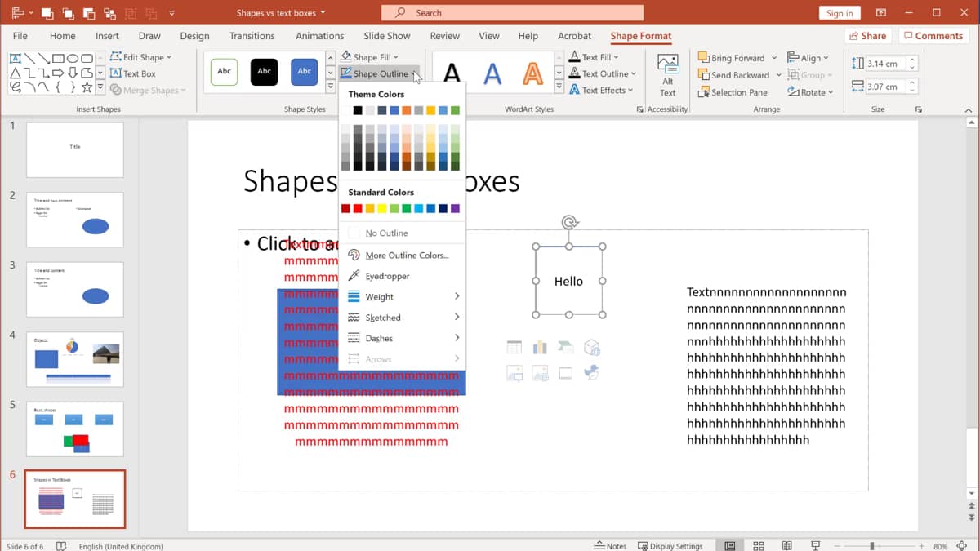Viewport: 980px width, 551px height.
Task: Open Display Settings in status bar
Action: pos(670,546)
